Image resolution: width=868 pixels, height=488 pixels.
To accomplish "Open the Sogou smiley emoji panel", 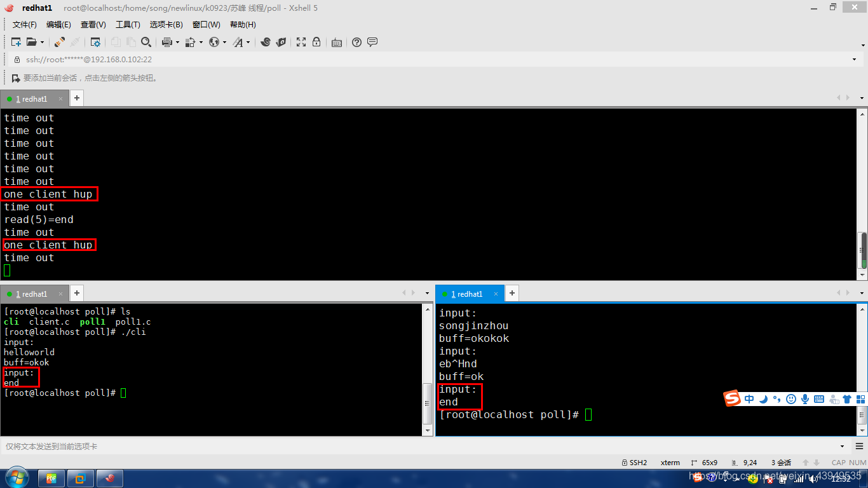I will (x=791, y=399).
